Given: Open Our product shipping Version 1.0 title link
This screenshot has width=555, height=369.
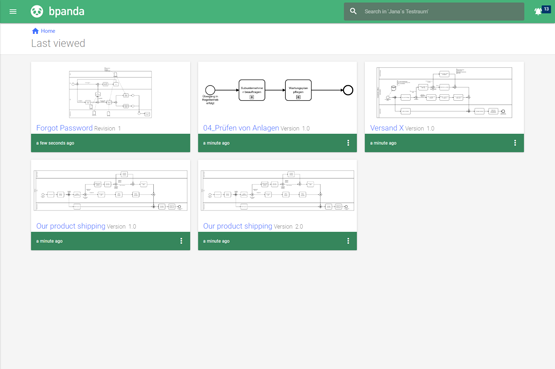Looking at the screenshot, I should (70, 226).
